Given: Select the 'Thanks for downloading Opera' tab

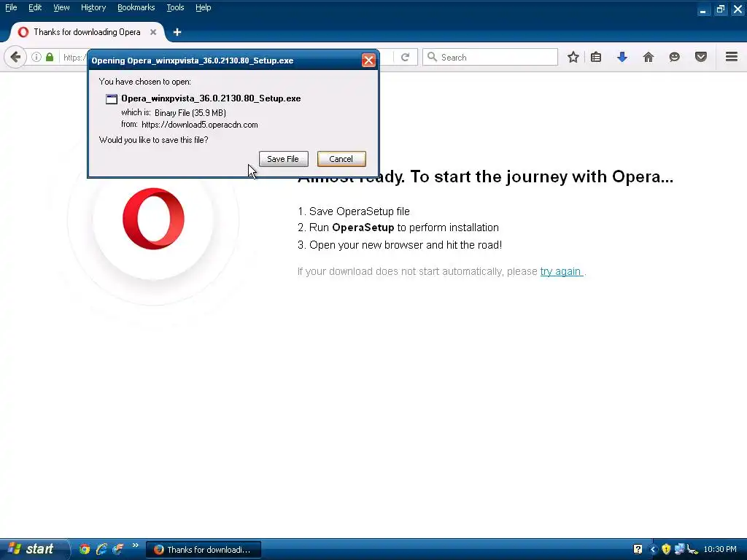Looking at the screenshot, I should (86, 32).
